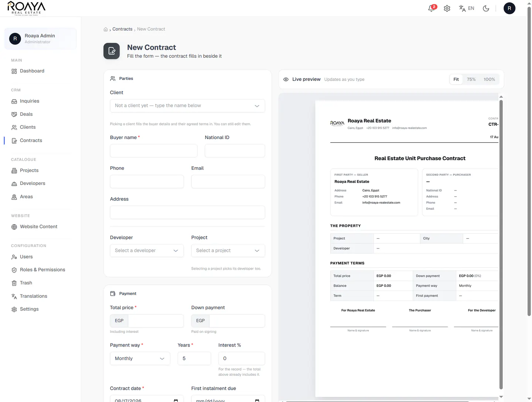Screen dimensions: 532x402
Task: Click 'Real Estate Unit Purchase Contract' title
Action: (420, 158)
